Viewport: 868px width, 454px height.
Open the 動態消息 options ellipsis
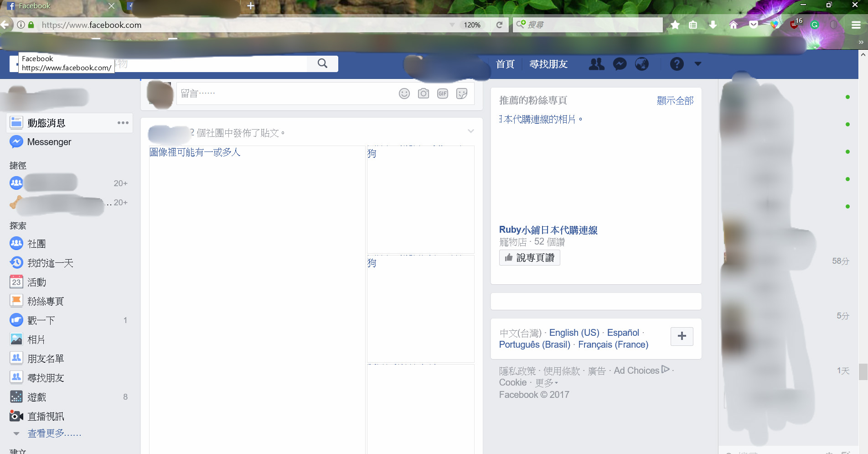(123, 123)
